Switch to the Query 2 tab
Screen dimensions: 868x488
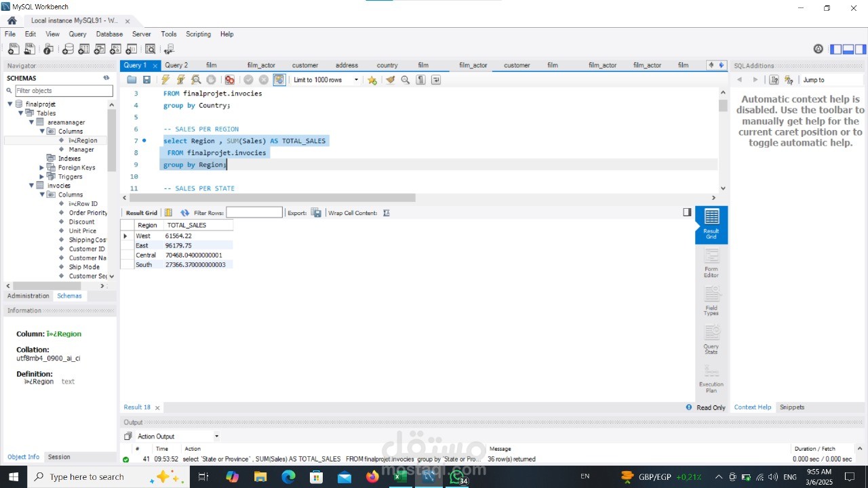click(x=176, y=65)
